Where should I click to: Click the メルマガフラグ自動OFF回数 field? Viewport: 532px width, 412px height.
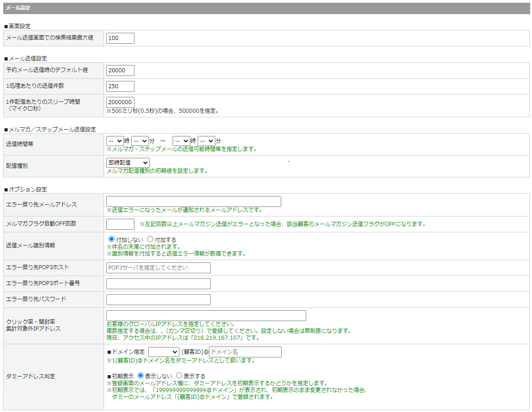(120, 224)
